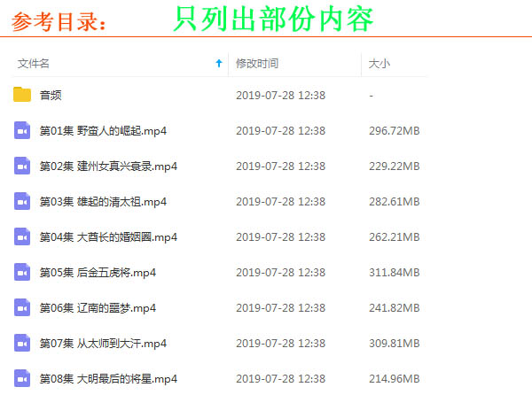Open file 第01集 野蛮人的崛起.mp4
532x395 pixels.
pyautogui.click(x=103, y=130)
